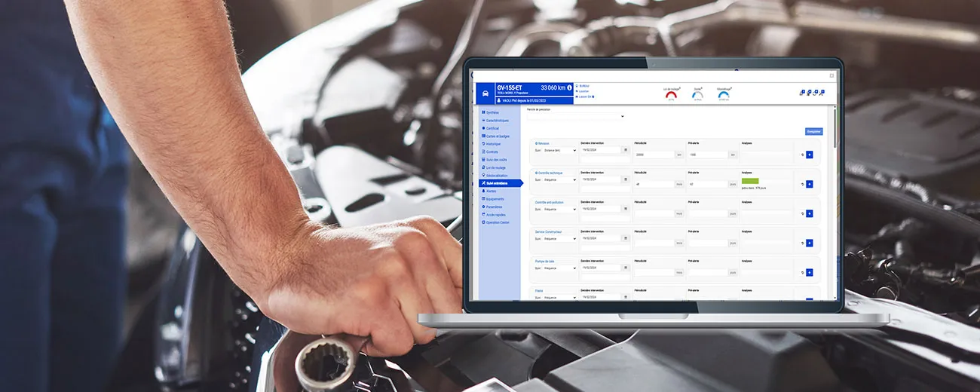Click the last icon in the top-right icon group
This screenshot has height=392, width=980.
tap(822, 93)
